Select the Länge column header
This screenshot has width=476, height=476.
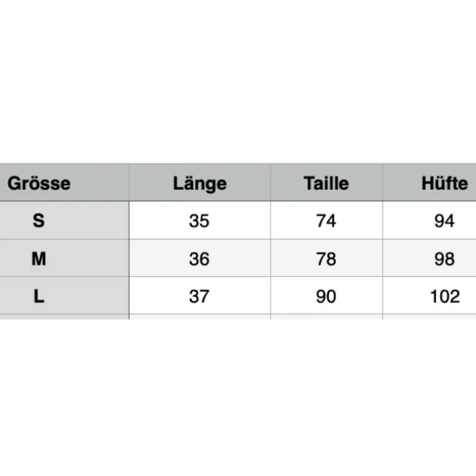pos(200,184)
